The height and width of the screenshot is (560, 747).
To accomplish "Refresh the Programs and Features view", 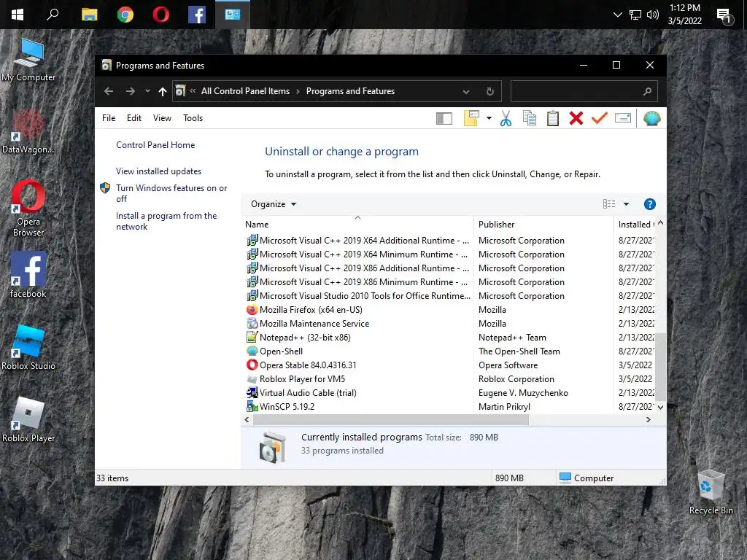I will (489, 91).
